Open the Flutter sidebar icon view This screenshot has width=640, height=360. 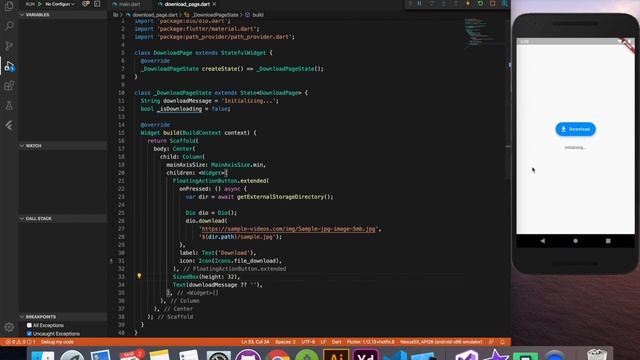tap(9, 125)
